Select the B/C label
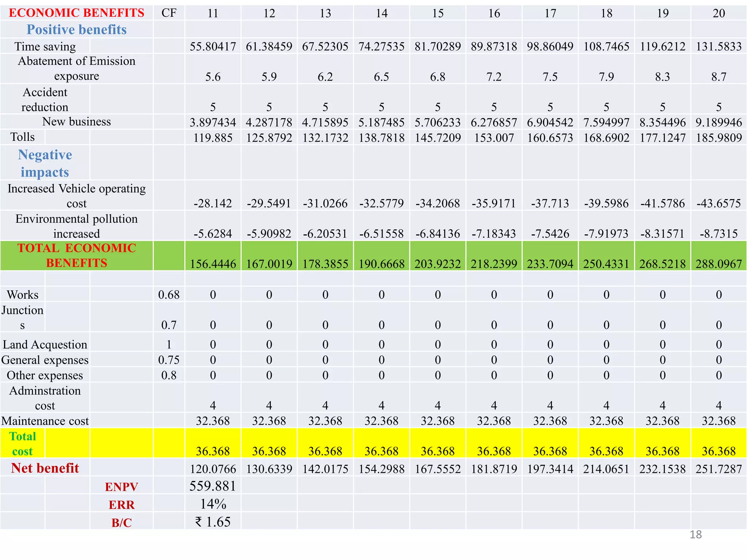747x560 pixels. [x=121, y=523]
